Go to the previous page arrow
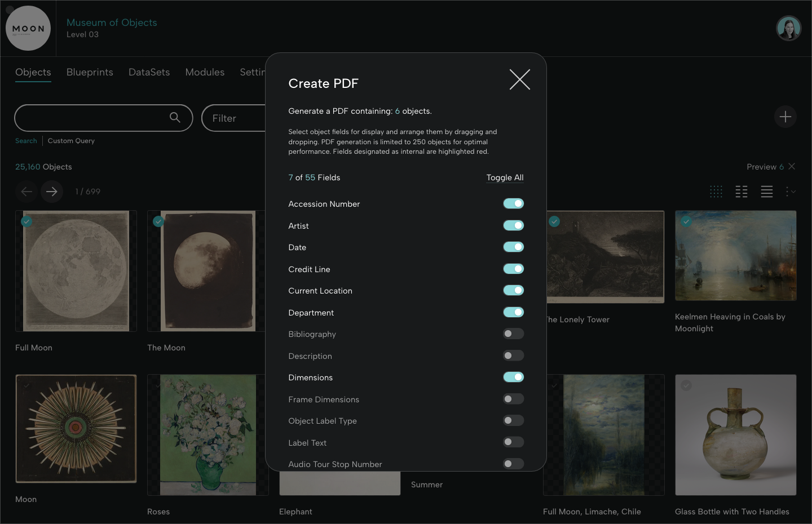 tap(27, 192)
